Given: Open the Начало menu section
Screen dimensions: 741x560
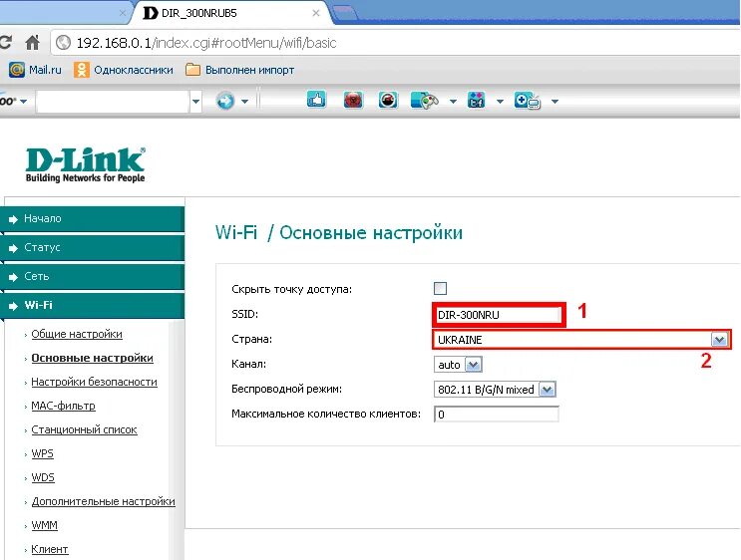Looking at the screenshot, I should click(93, 218).
